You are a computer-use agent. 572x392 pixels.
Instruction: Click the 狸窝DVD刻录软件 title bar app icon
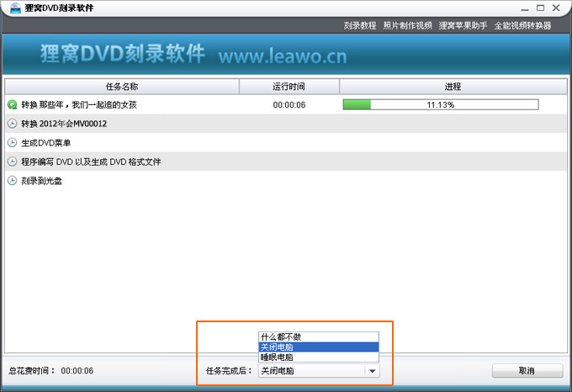pyautogui.click(x=15, y=8)
